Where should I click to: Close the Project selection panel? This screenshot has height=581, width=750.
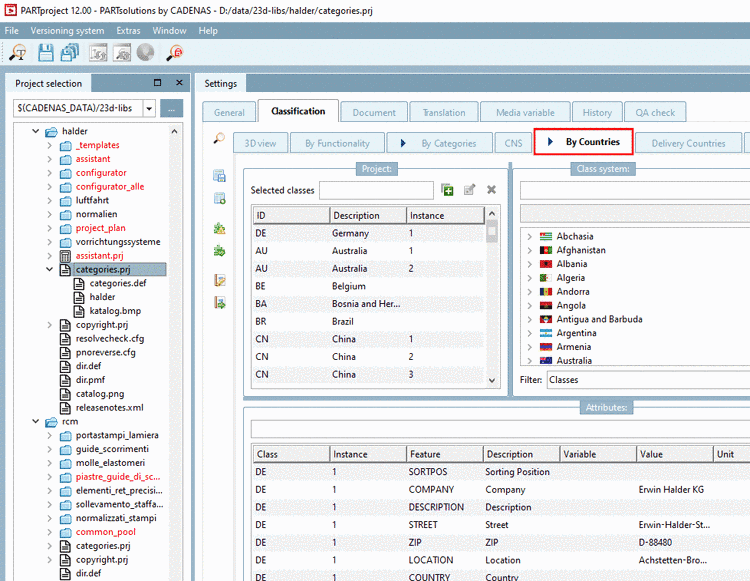[179, 83]
